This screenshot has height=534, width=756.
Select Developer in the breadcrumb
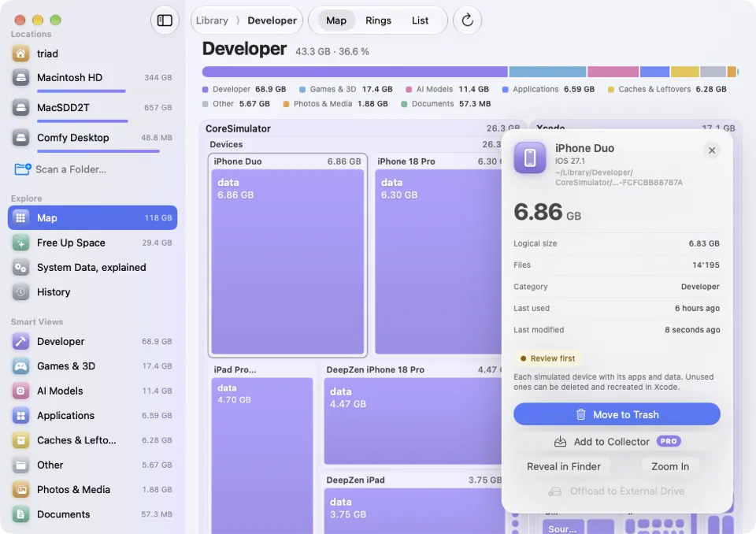[x=272, y=20]
